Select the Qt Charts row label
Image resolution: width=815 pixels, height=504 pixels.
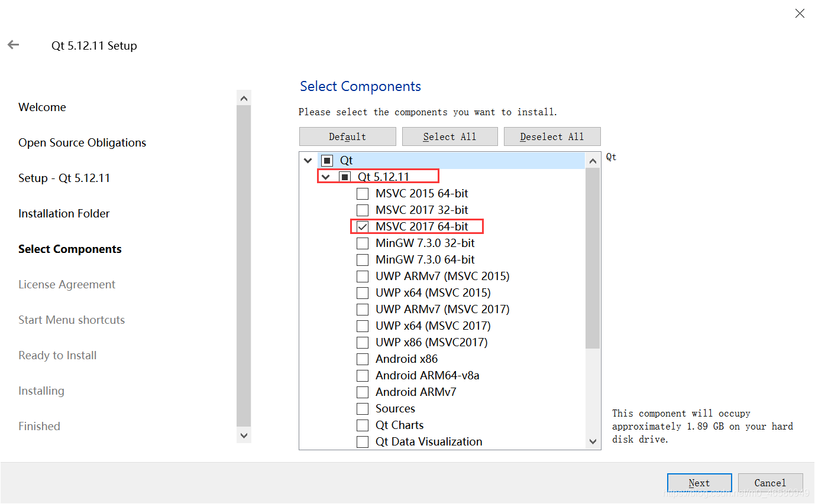point(399,425)
